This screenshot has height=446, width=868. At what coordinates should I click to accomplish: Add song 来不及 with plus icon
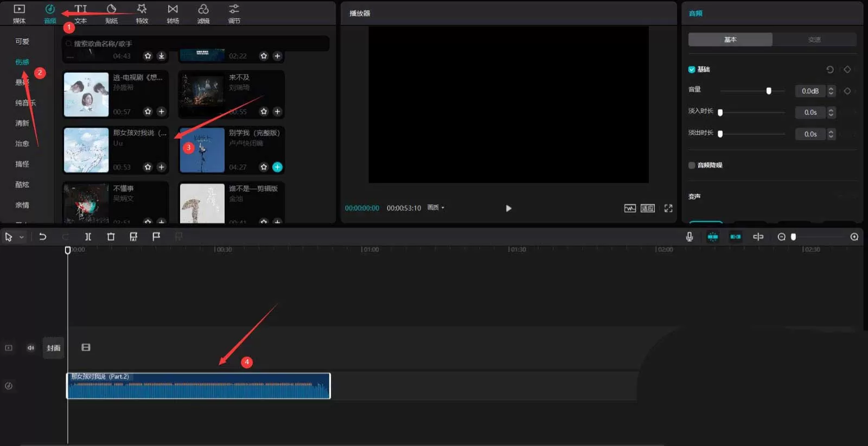pyautogui.click(x=277, y=111)
